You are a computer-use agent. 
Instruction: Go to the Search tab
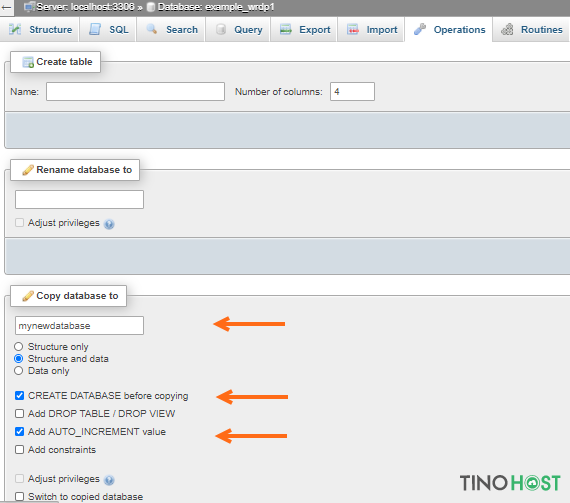tap(171, 29)
